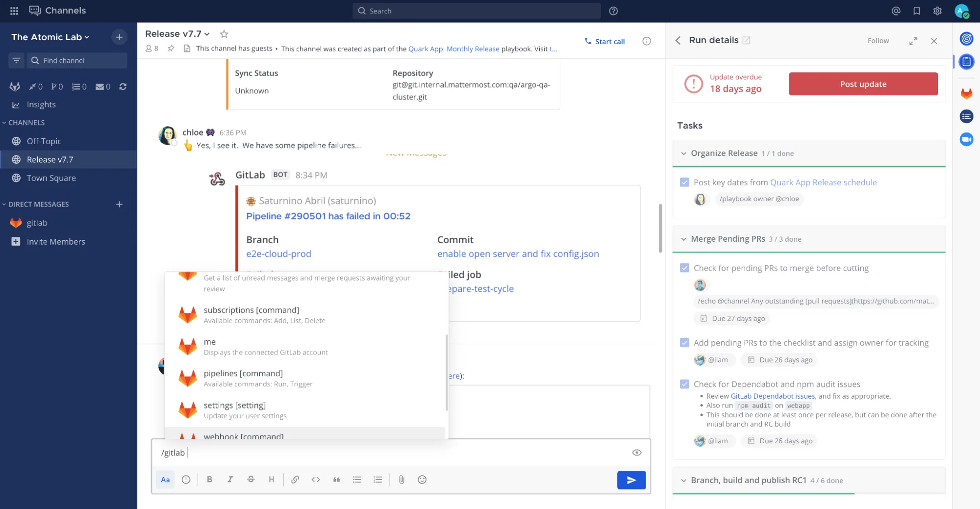Open the emoji picker

point(422,480)
